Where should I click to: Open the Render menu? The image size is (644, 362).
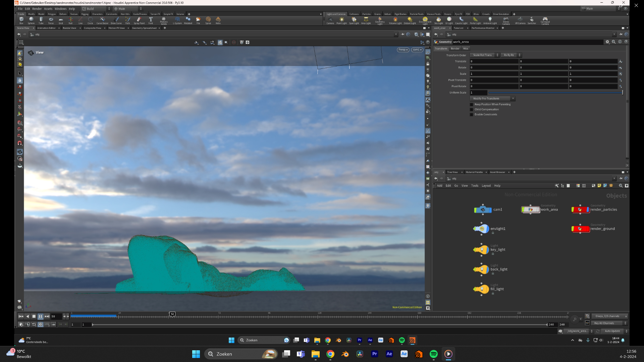37,9
